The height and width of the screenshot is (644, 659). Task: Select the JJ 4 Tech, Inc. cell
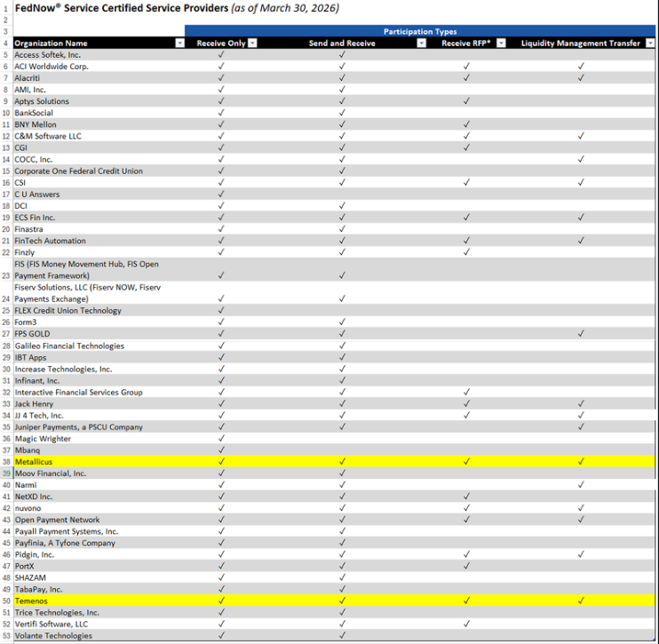tap(99, 416)
